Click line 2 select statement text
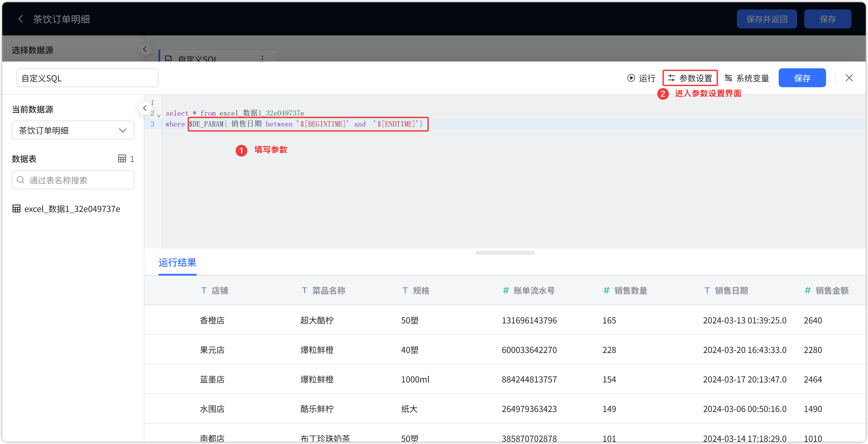868x444 pixels. [x=235, y=113]
